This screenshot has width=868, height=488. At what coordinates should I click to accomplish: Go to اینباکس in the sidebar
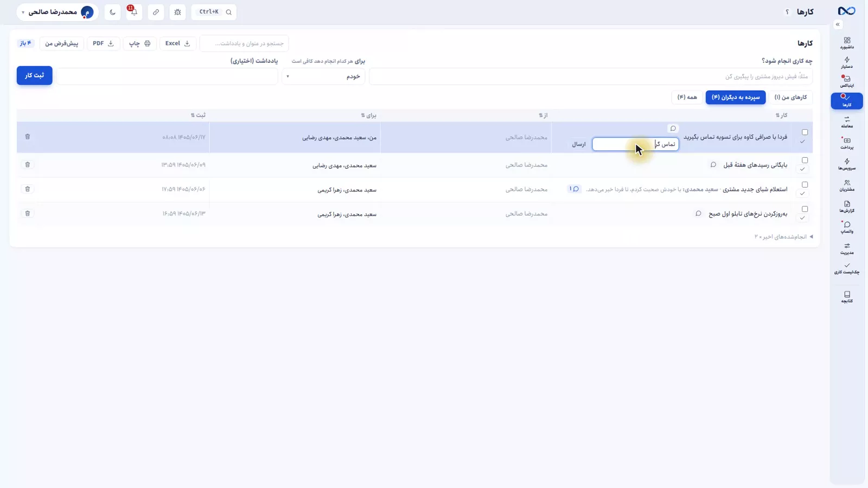pyautogui.click(x=846, y=81)
